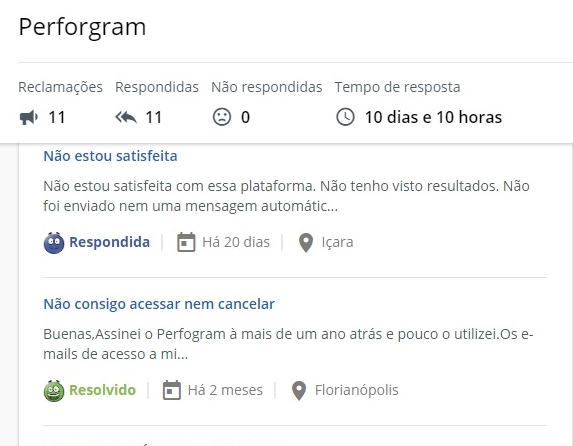Click the blue Respondida face icon
This screenshot has width=573, height=446.
[x=54, y=243]
